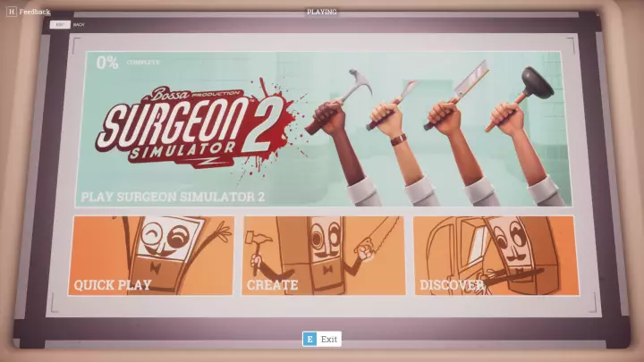Click the PLAYING status label
Screen dimensions: 644x362
pyautogui.click(x=322, y=12)
